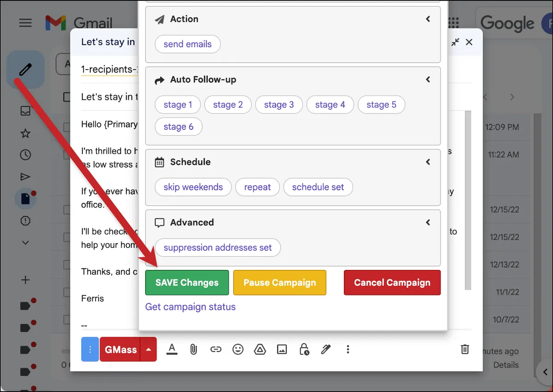This screenshot has width=553, height=392.
Task: Click the schedule set tag
Action: click(x=318, y=187)
